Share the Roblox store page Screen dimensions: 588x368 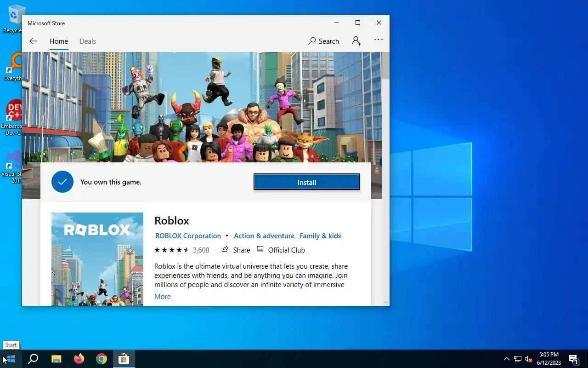pos(236,250)
